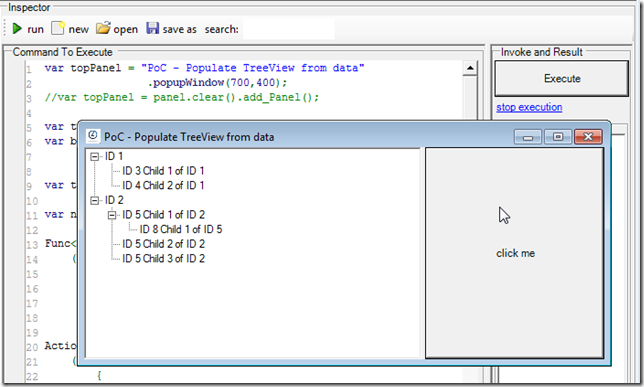Select 'ID 5 Child 3 of ID 2'
The width and height of the screenshot is (644, 387).
click(163, 259)
